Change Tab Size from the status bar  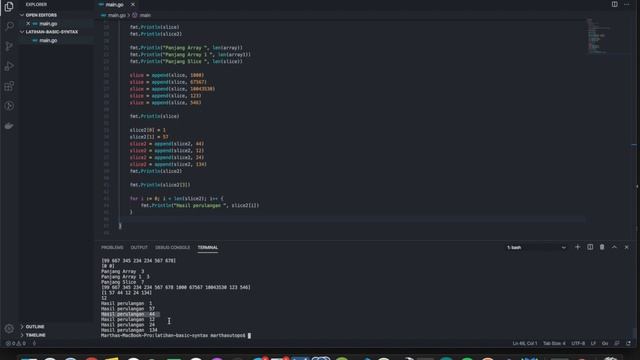point(554,343)
